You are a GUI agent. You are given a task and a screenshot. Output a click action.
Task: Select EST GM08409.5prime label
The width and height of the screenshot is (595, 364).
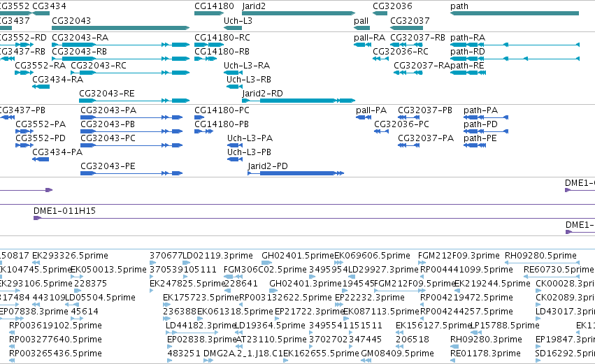(x=397, y=354)
